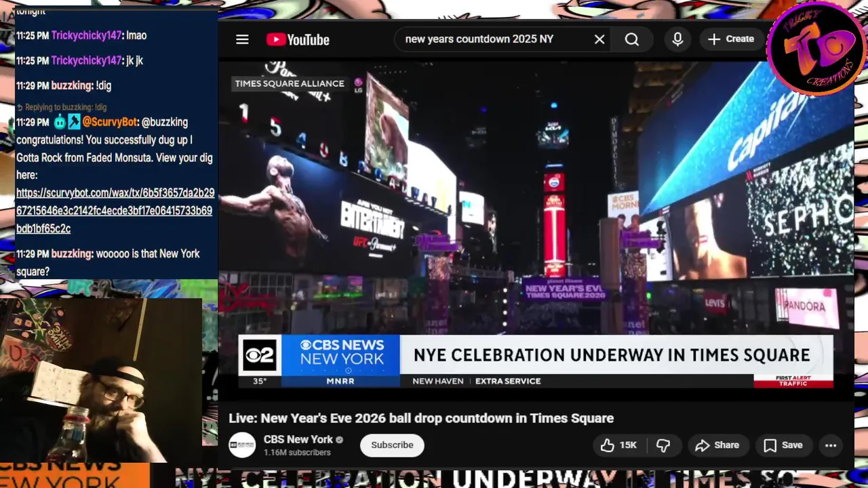
Task: Click the 1.16M subscribers text
Action: coord(297,453)
